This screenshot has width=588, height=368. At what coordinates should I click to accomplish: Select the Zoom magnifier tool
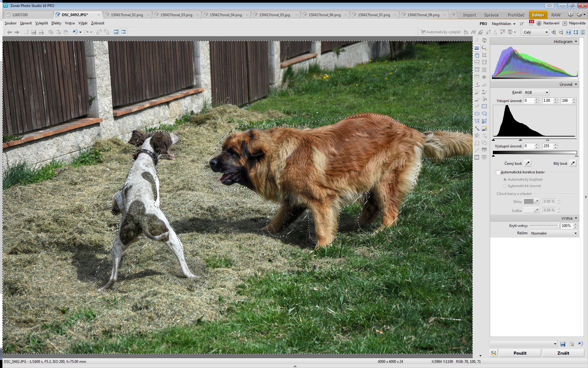(484, 48)
